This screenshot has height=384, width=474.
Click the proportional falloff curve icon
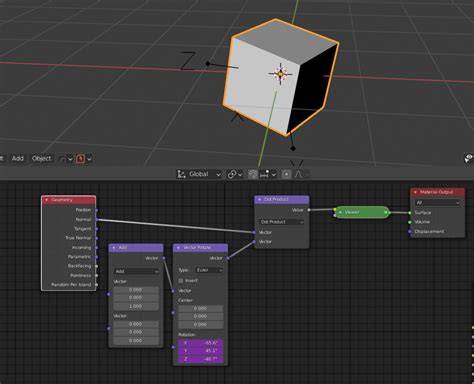click(298, 174)
